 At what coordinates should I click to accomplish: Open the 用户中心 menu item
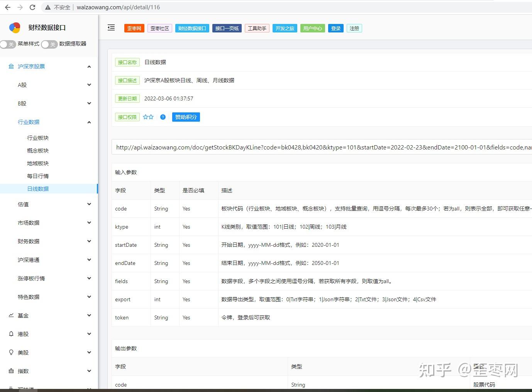312,28
